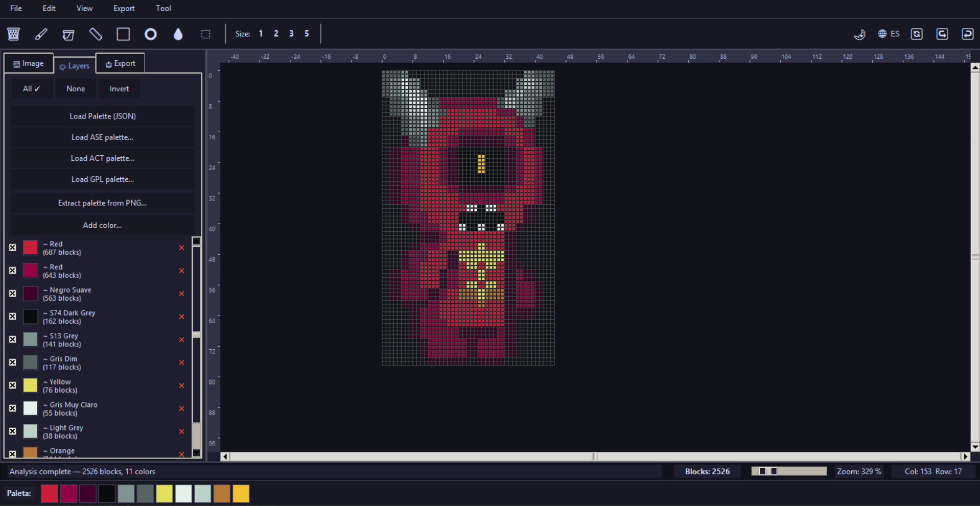The width and height of the screenshot is (980, 506).
Task: Click the Invert selection button
Action: (119, 89)
